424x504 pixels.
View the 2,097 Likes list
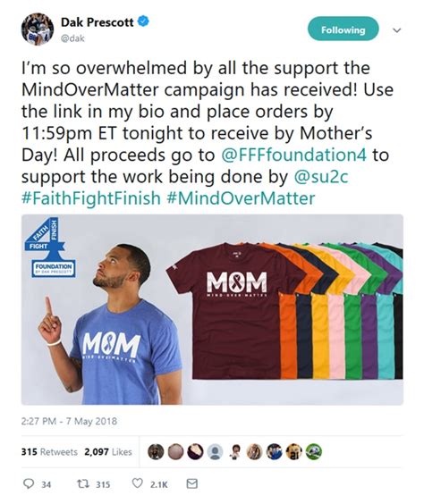pyautogui.click(x=108, y=451)
